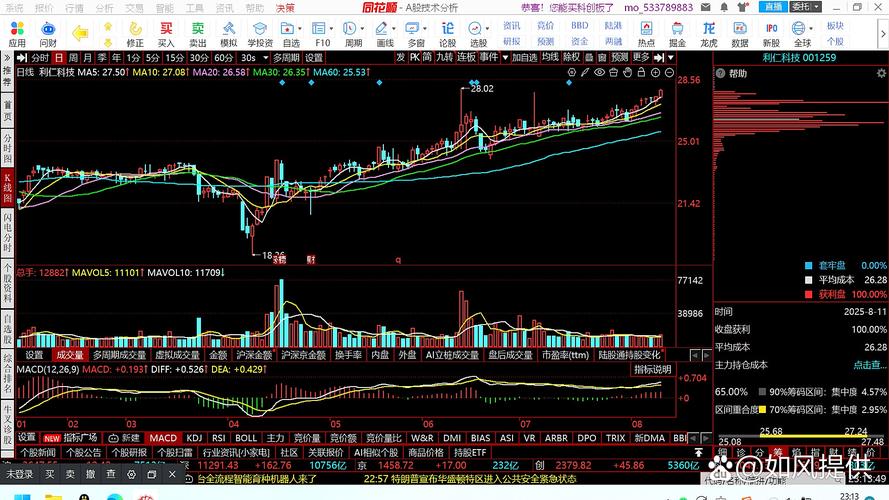Open the 应用 apps icon
The image size is (889, 500).
pyautogui.click(x=17, y=33)
